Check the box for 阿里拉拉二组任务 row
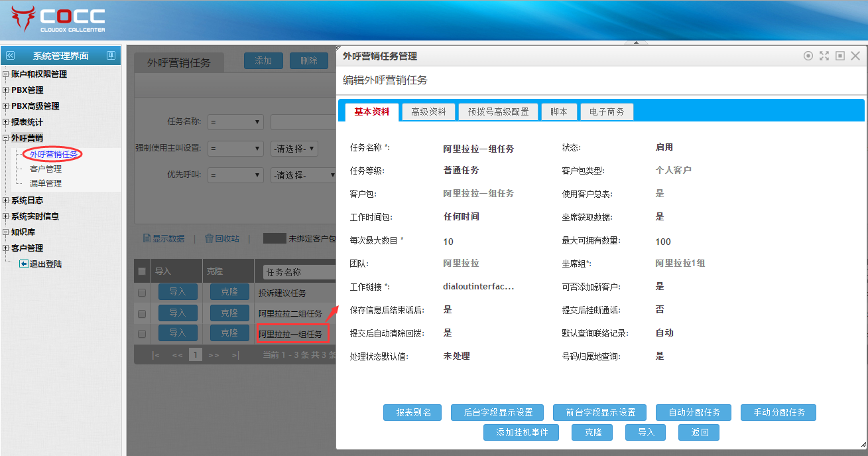The width and height of the screenshot is (868, 456). click(x=142, y=313)
